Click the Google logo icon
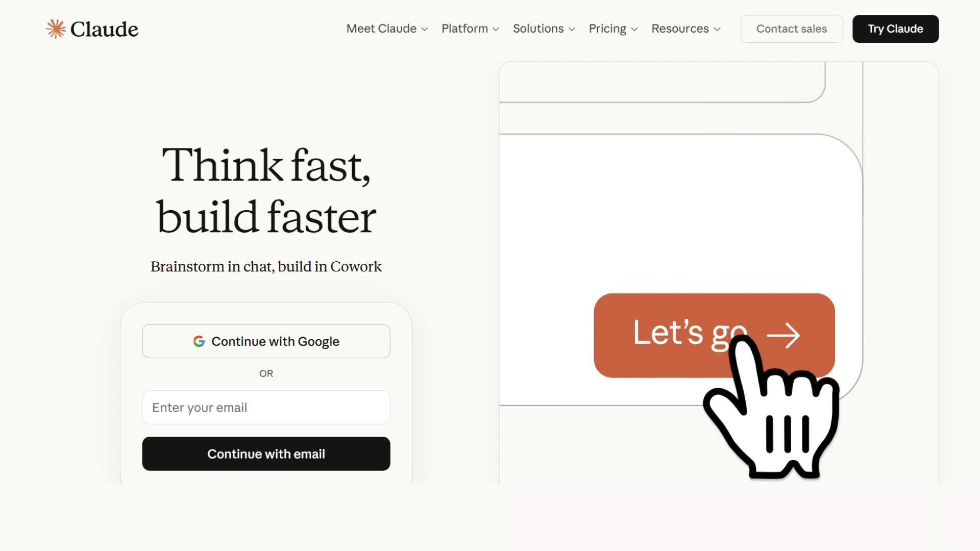The width and height of the screenshot is (980, 551). (199, 341)
